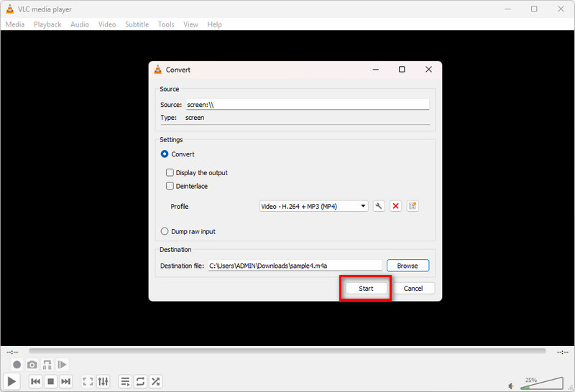Open the Video menu
This screenshot has height=392, width=575.
pos(107,24)
